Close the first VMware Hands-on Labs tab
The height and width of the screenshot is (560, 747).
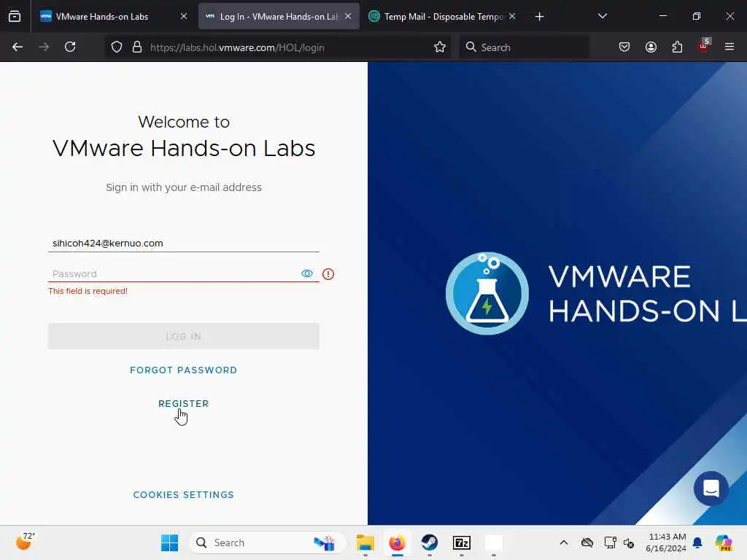184,16
